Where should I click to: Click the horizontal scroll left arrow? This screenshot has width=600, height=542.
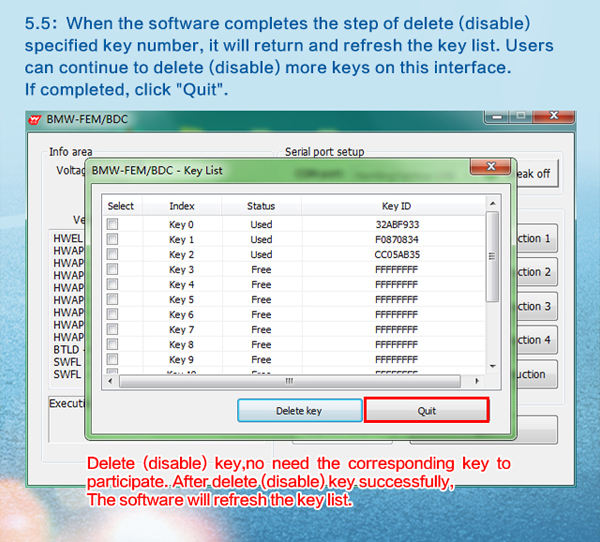pos(111,381)
